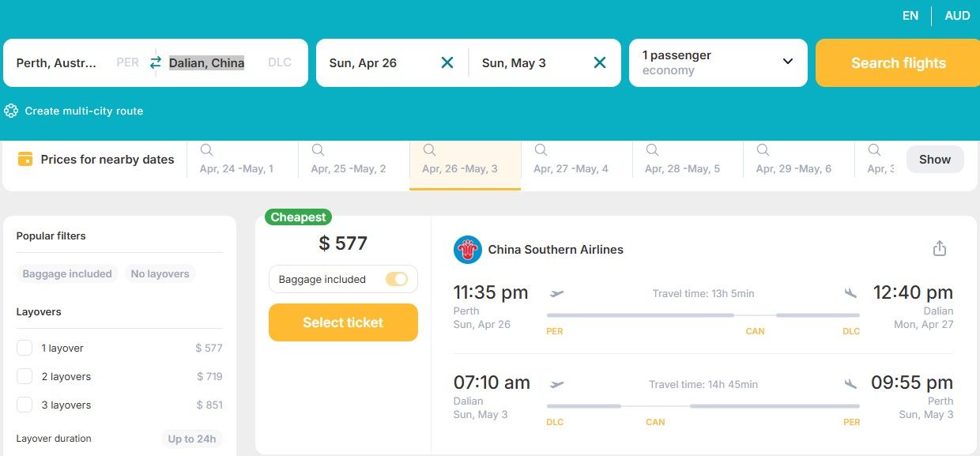Swap origin and destination with arrows icon
This screenshot has height=456, width=980.
coord(156,62)
